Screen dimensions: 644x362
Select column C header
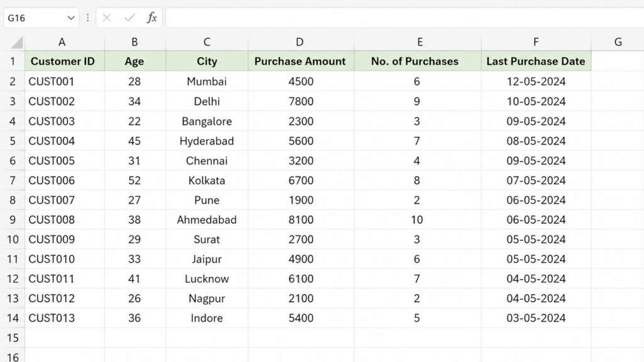206,42
